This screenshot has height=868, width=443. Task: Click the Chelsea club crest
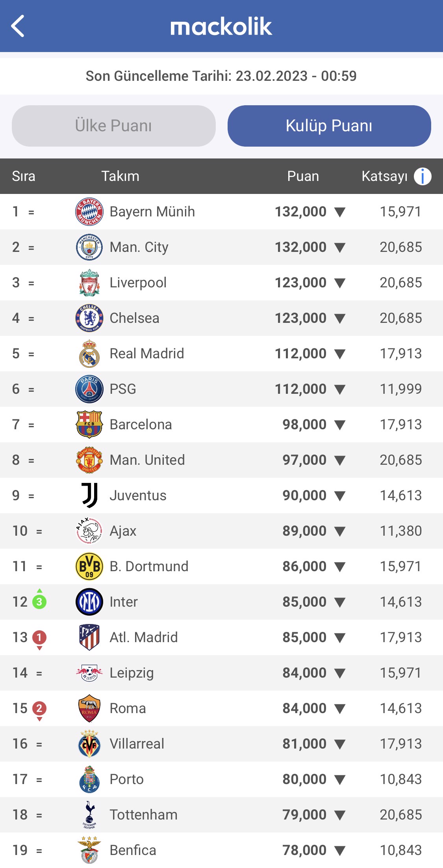[x=89, y=318]
